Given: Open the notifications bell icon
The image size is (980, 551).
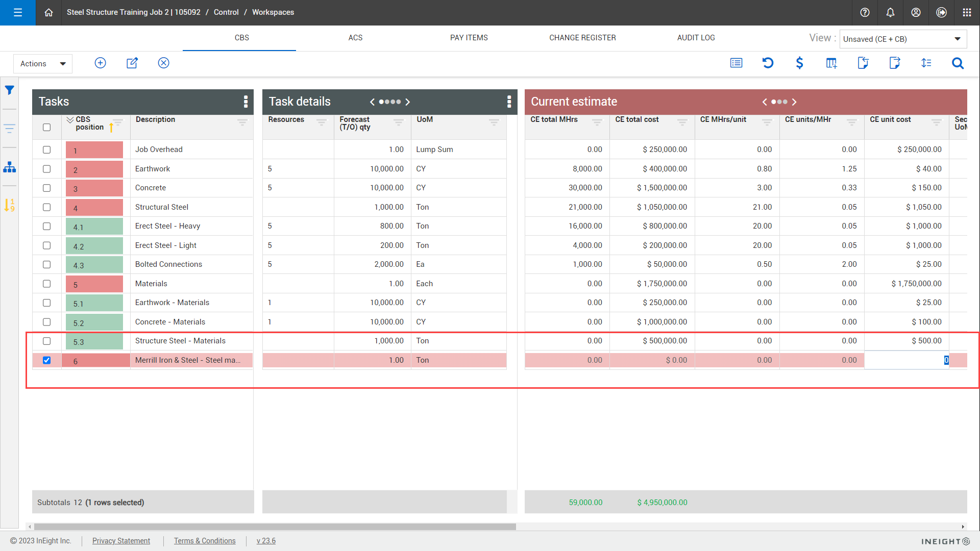Looking at the screenshot, I should pos(890,12).
